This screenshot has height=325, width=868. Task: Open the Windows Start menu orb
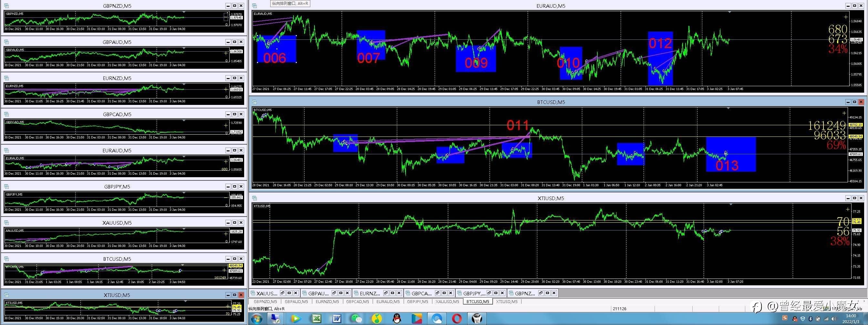click(257, 318)
